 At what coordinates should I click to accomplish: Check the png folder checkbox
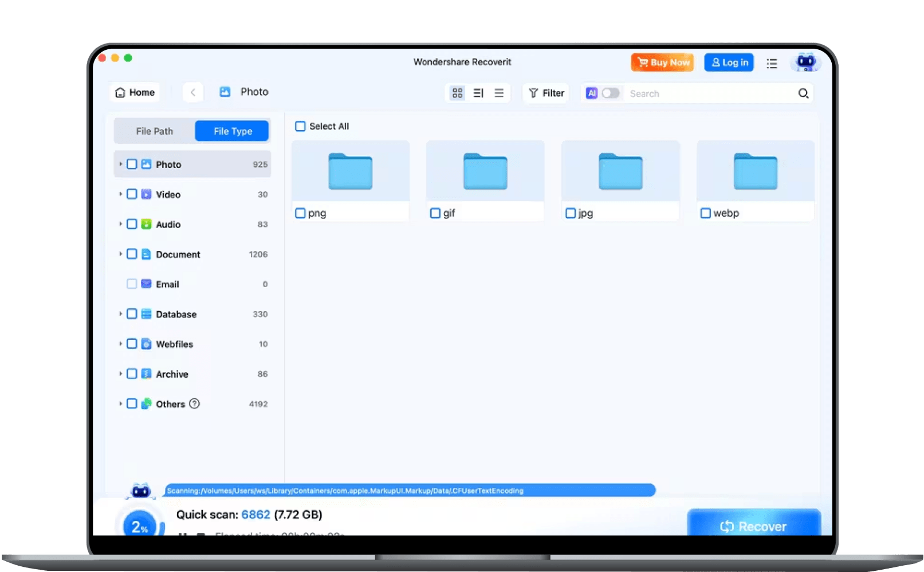click(300, 213)
